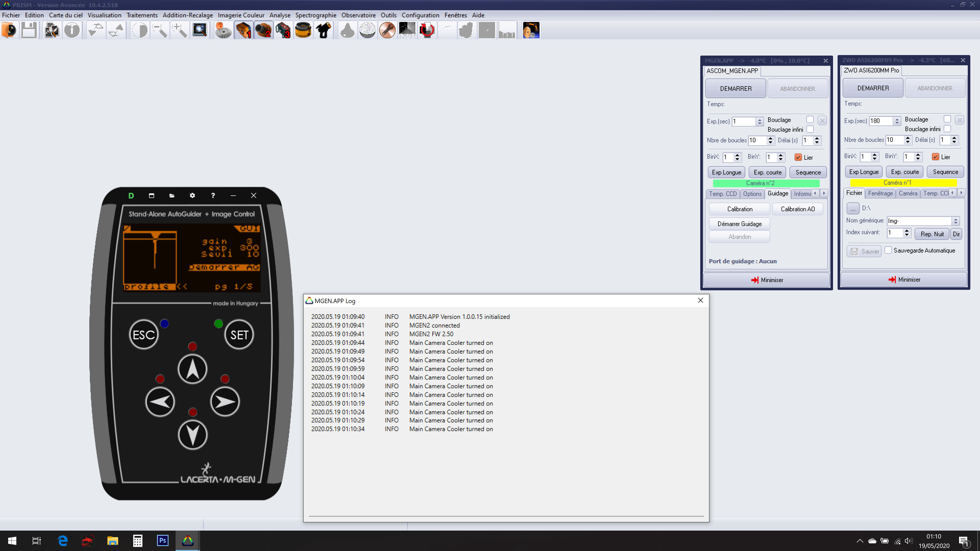980x551 pixels.
Task: Enable Bouclage checkbox in MGEN.APP panel
Action: (x=810, y=120)
